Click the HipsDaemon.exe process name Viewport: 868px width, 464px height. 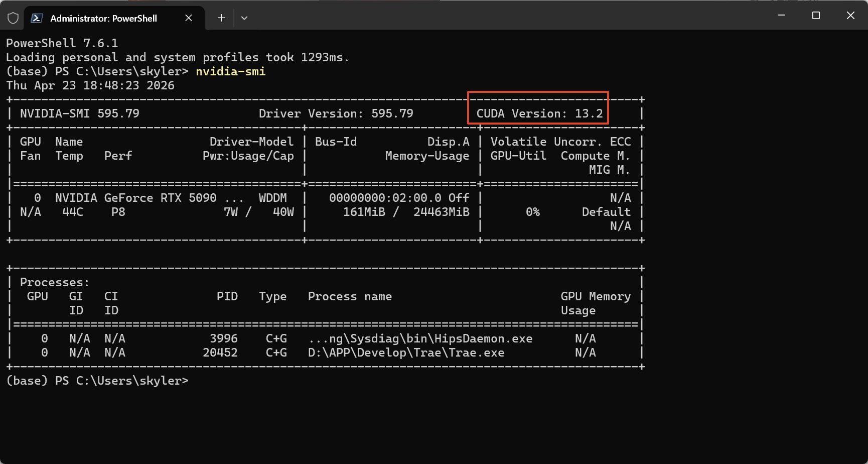[x=420, y=338]
